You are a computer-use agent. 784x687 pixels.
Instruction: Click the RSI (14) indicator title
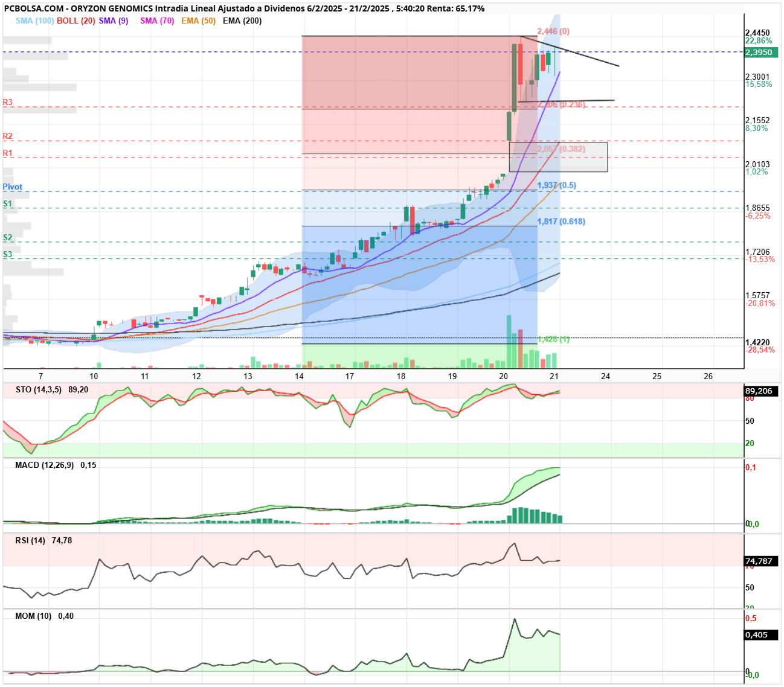pos(30,541)
